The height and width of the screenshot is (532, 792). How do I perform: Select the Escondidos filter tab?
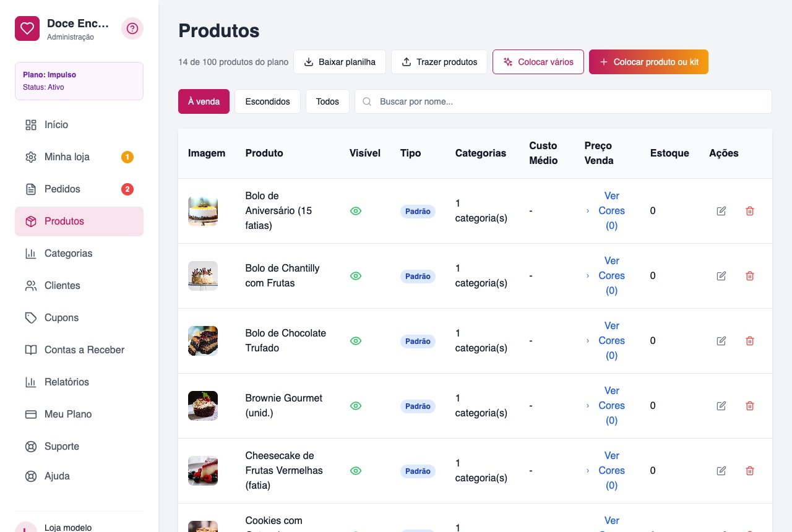[267, 101]
